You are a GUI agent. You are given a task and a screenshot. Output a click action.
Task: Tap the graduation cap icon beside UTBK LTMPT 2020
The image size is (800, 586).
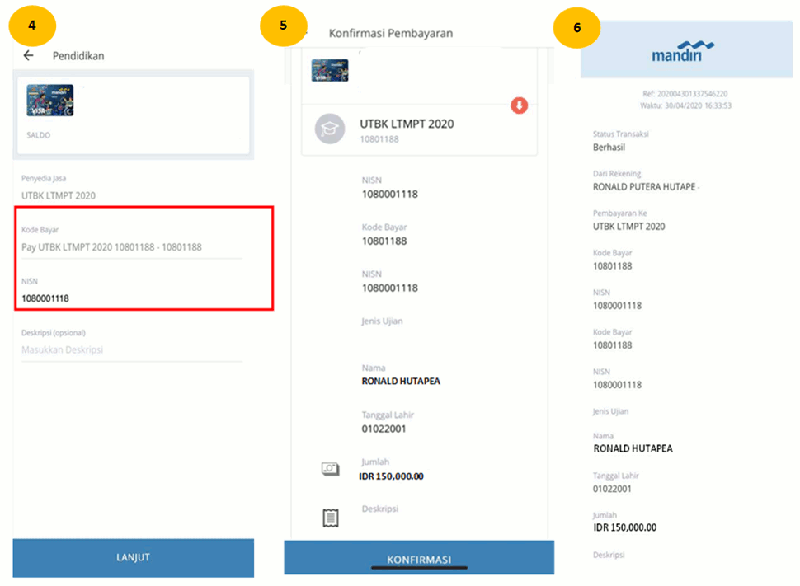coord(330,129)
